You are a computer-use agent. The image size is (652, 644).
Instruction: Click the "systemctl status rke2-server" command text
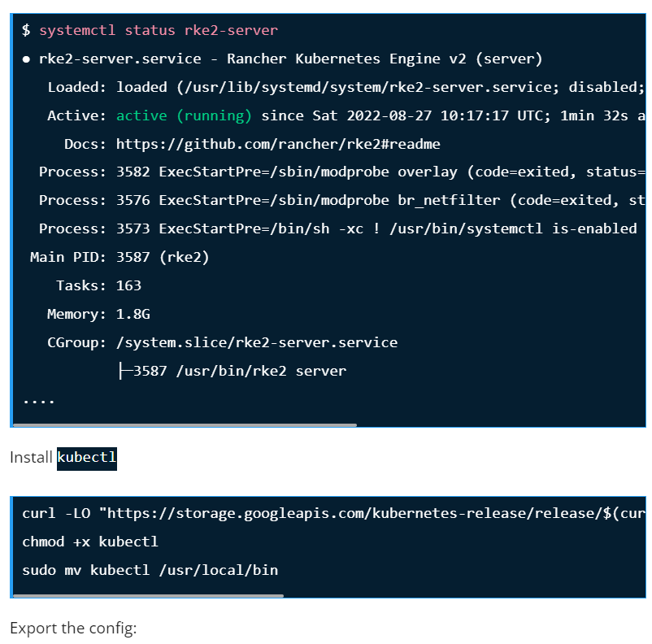point(159,31)
